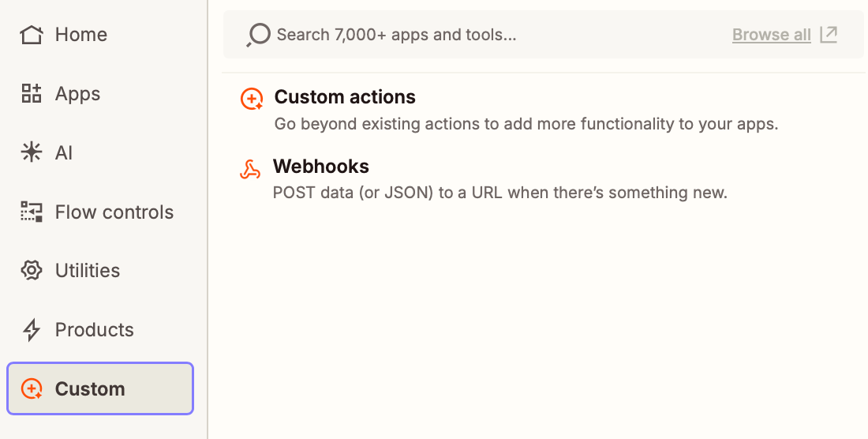Image resolution: width=868 pixels, height=439 pixels.
Task: Open the Flow controls category
Action: 114,212
